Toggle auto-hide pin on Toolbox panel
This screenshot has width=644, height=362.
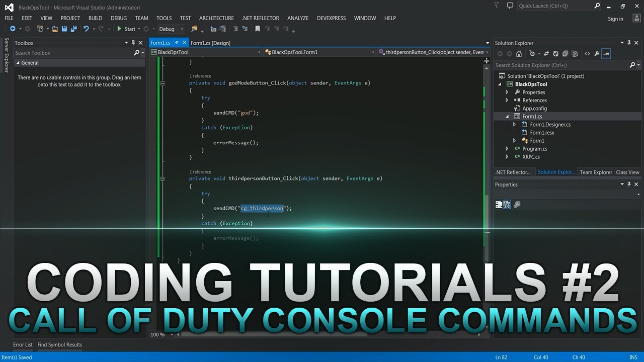(x=133, y=43)
